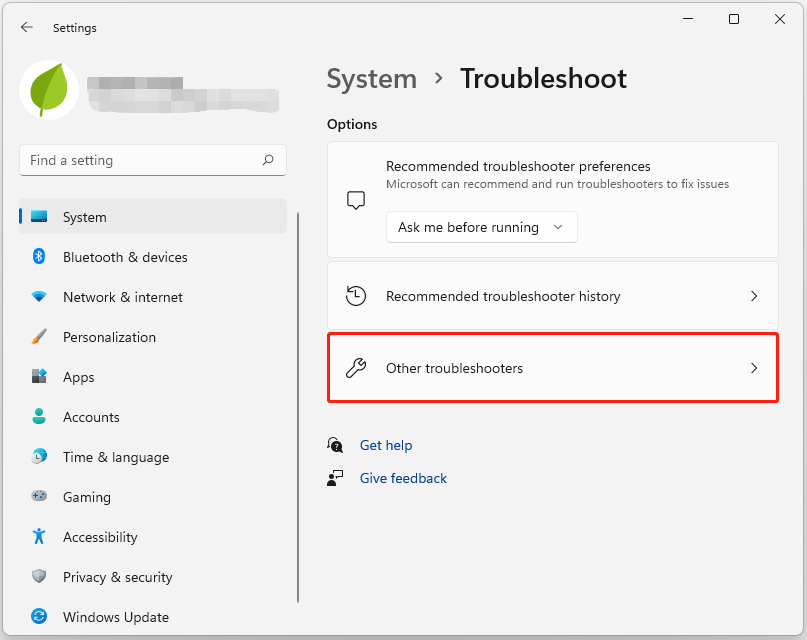The width and height of the screenshot is (807, 640).
Task: Click the sidebar vertical scrollbar
Action: pos(298,406)
